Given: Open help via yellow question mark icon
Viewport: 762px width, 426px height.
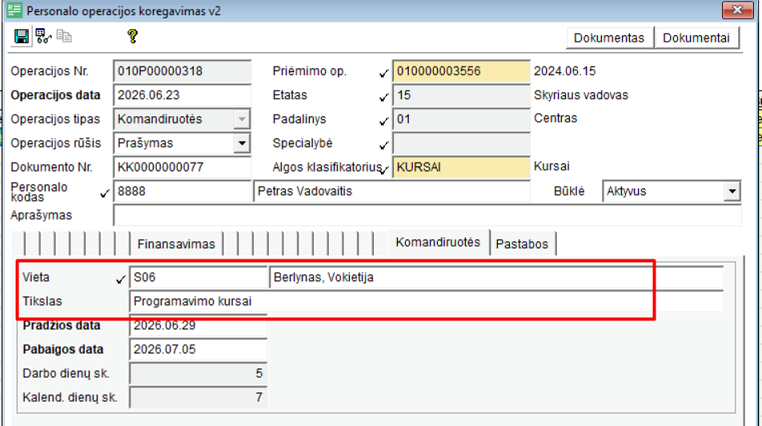Looking at the screenshot, I should point(132,36).
